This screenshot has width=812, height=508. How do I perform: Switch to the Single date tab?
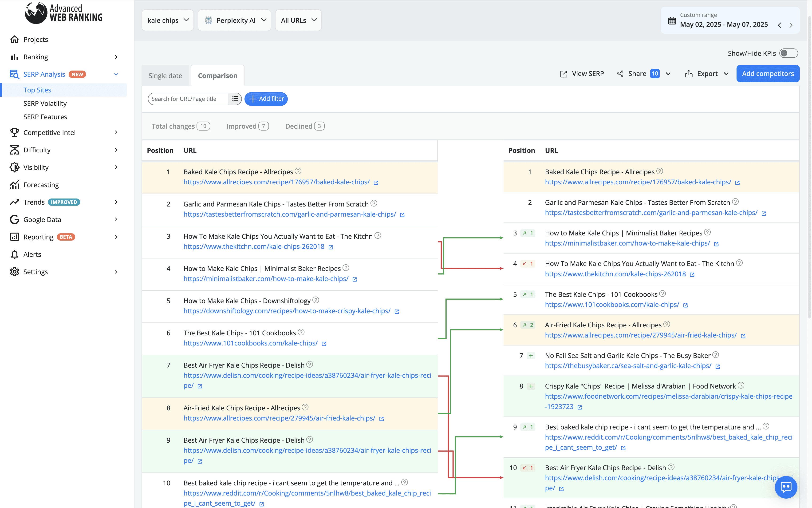click(x=165, y=75)
